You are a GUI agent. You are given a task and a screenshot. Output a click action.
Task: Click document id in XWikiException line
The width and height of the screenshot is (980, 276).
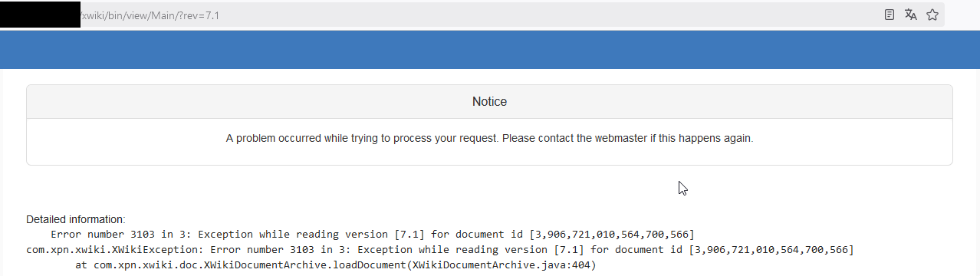(x=771, y=249)
